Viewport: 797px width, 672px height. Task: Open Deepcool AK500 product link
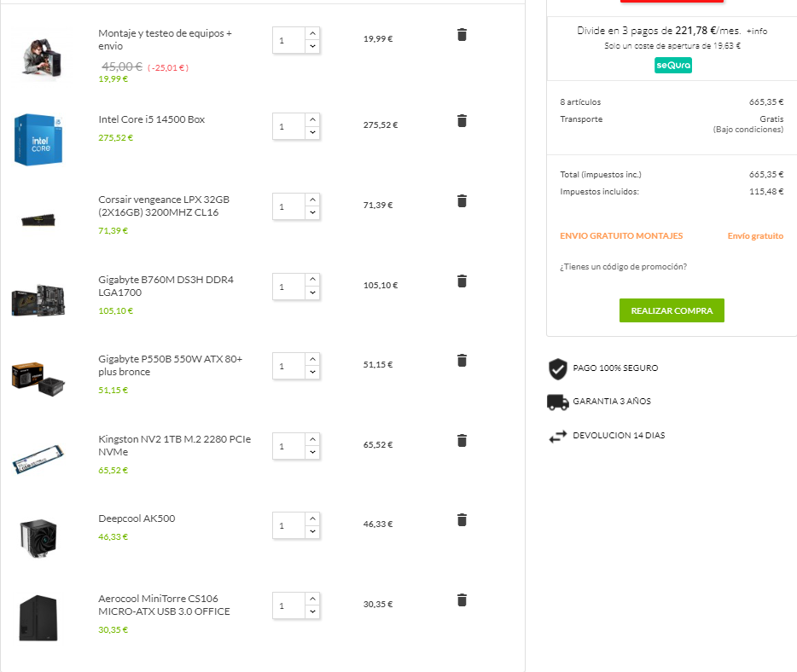pyautogui.click(x=137, y=518)
